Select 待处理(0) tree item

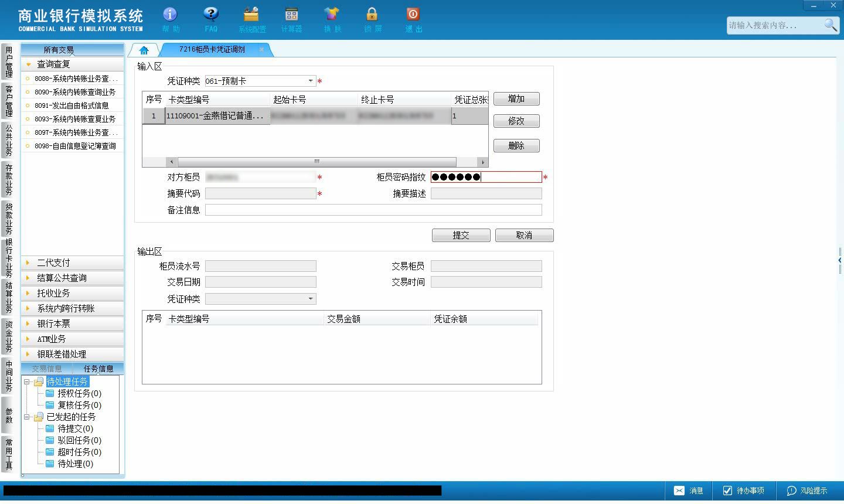pyautogui.click(x=75, y=464)
